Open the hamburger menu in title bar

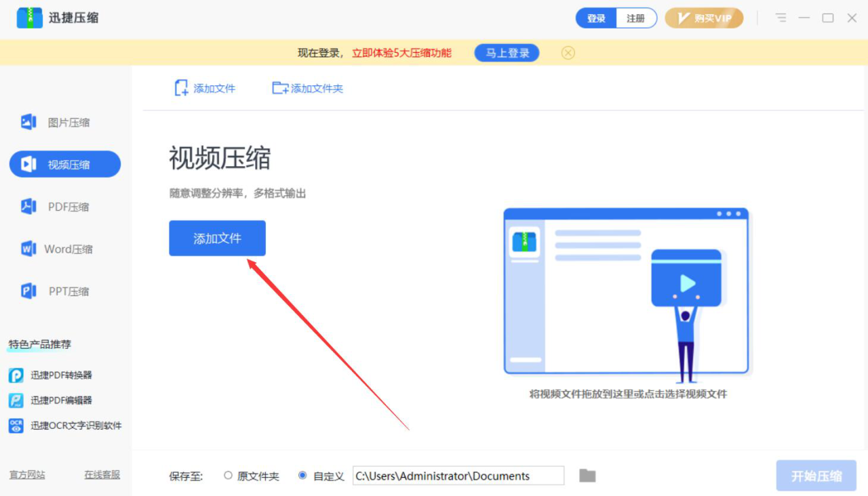[781, 18]
